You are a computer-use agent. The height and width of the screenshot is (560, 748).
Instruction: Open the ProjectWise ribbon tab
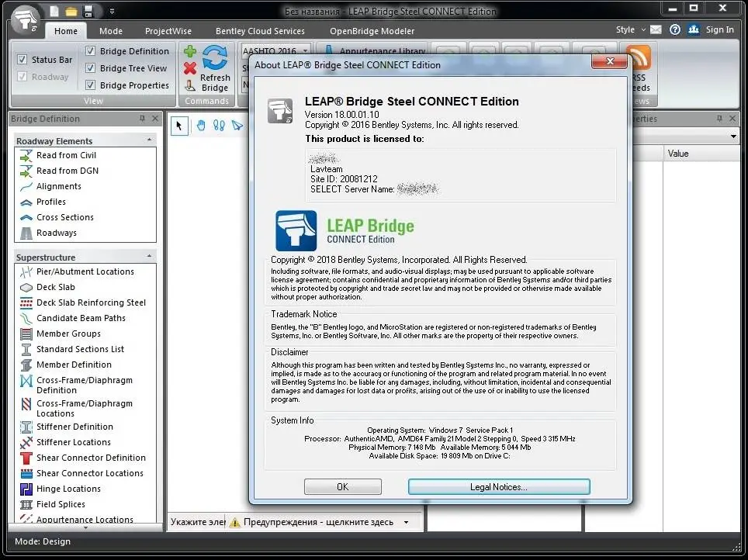[x=168, y=31]
